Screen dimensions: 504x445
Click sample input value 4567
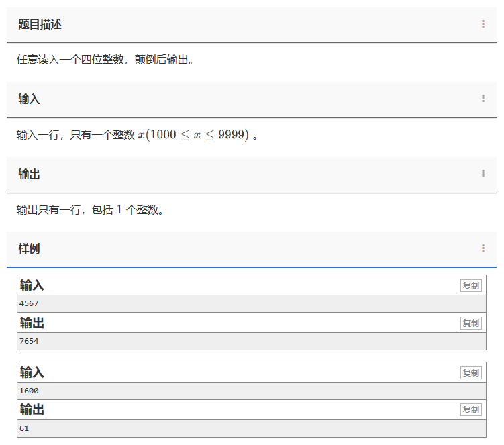point(29,303)
